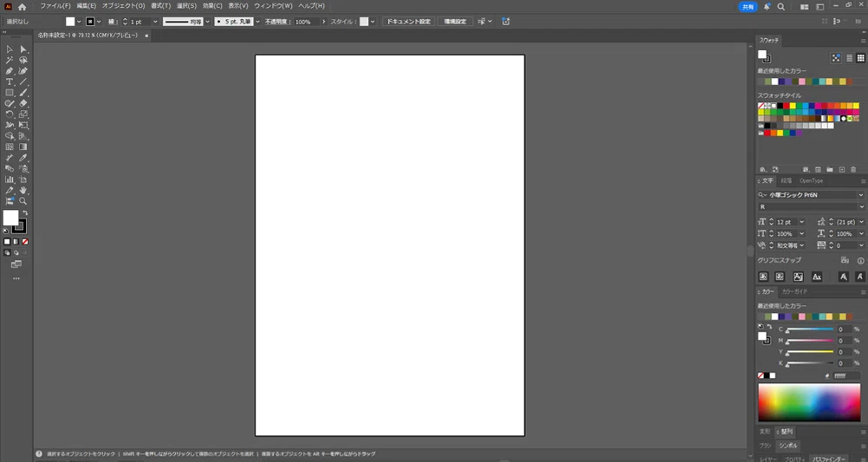Toggle the Ax glyph snap option

click(817, 277)
